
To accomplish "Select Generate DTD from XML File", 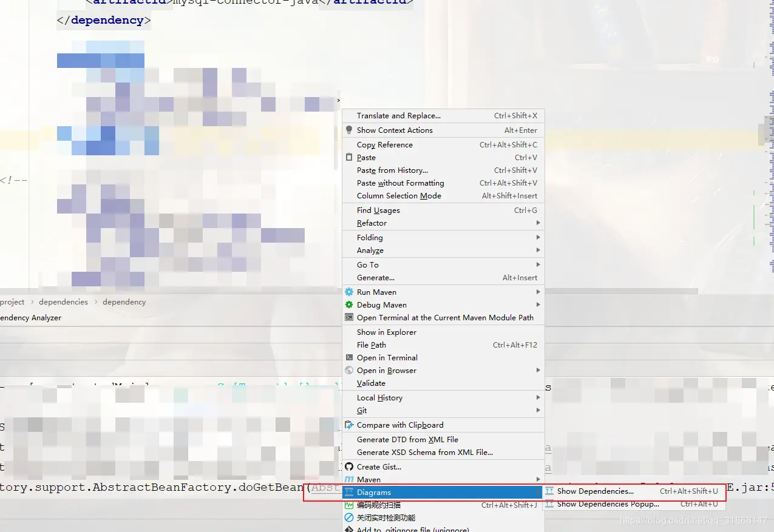I will point(443,439).
